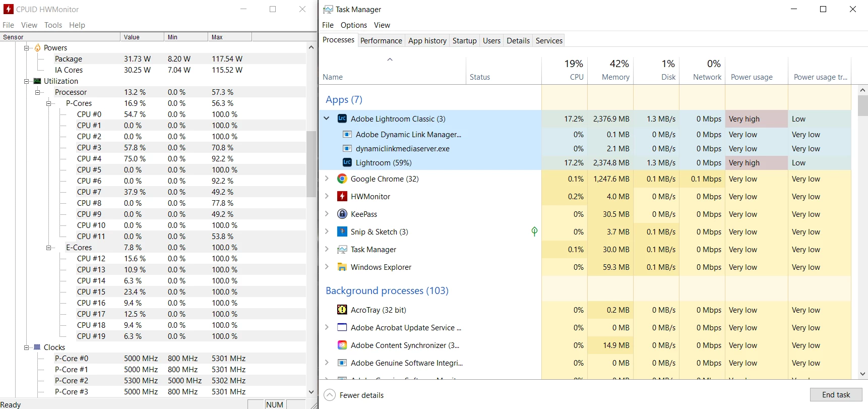This screenshot has height=409, width=868.
Task: Collapse the Processor tree node
Action: tap(37, 92)
